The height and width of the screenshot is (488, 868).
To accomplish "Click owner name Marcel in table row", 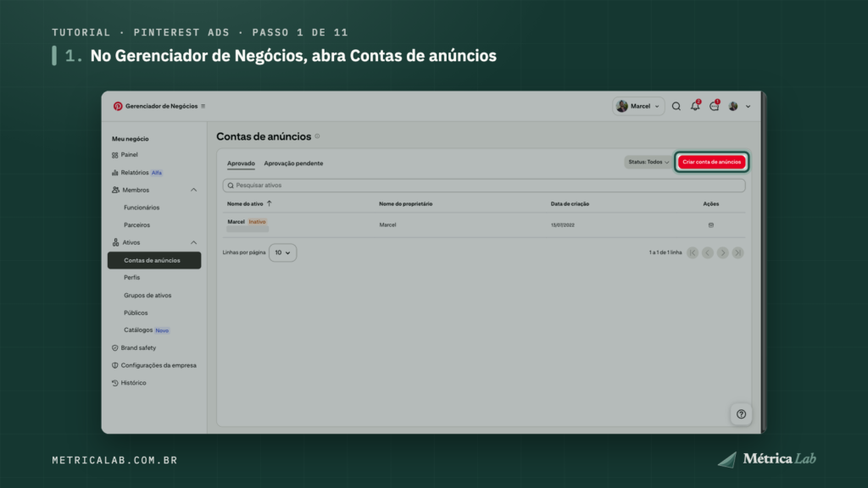I will [x=387, y=225].
